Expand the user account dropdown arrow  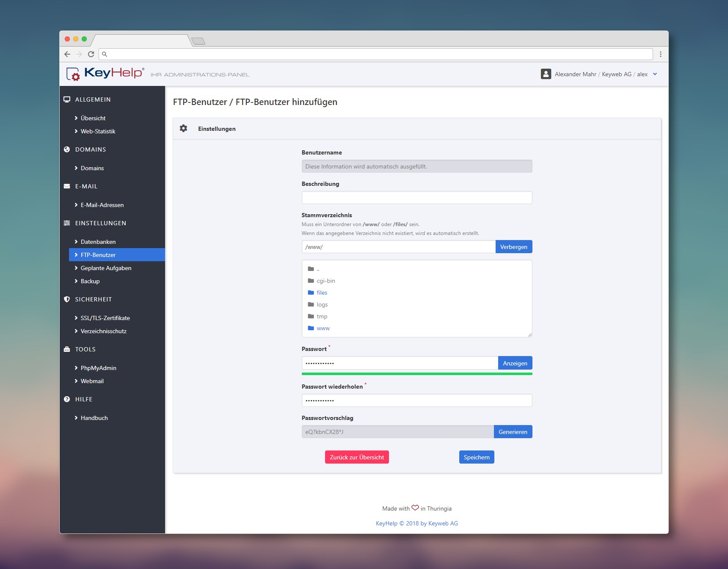point(655,74)
